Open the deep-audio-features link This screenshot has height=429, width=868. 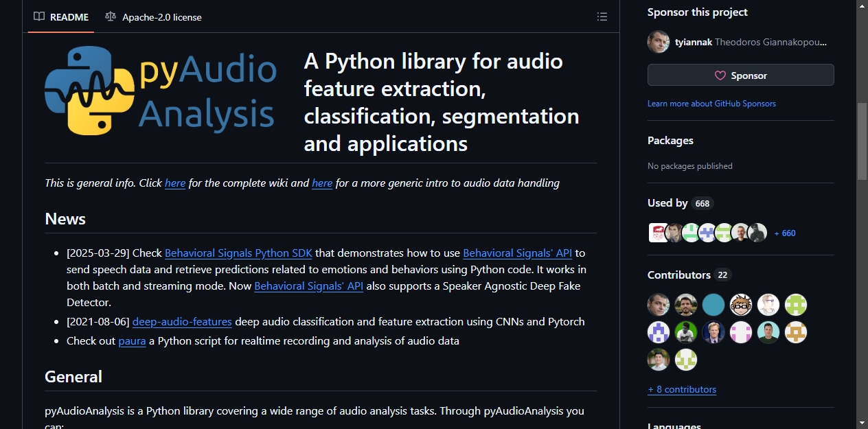tap(182, 322)
